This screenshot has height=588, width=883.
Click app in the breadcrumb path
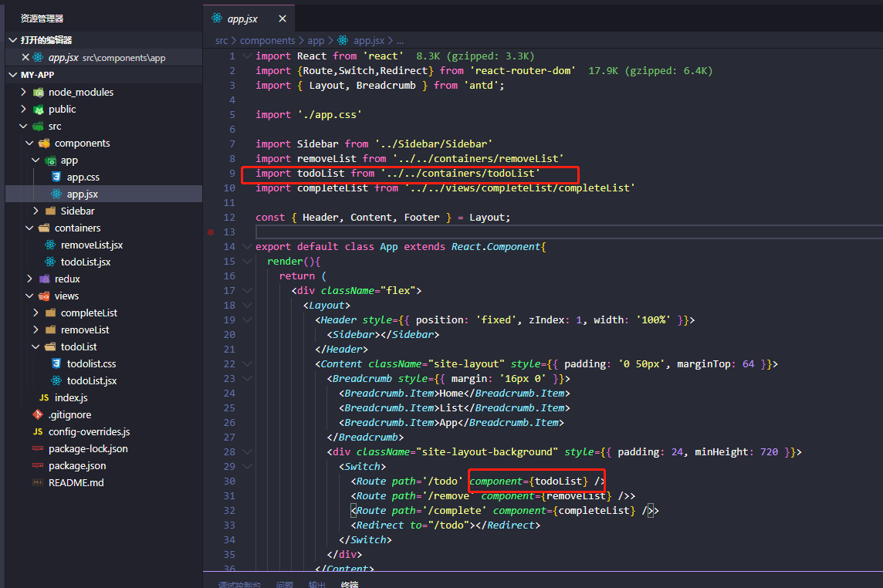pos(316,41)
